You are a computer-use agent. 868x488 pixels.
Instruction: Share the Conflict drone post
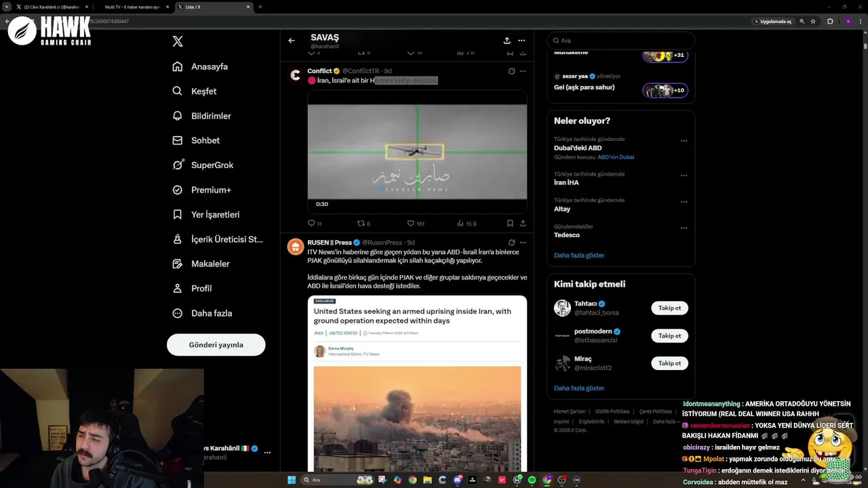point(523,223)
